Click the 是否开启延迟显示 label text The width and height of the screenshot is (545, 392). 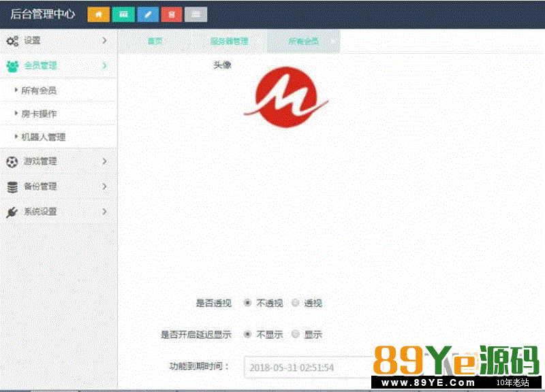pos(196,335)
